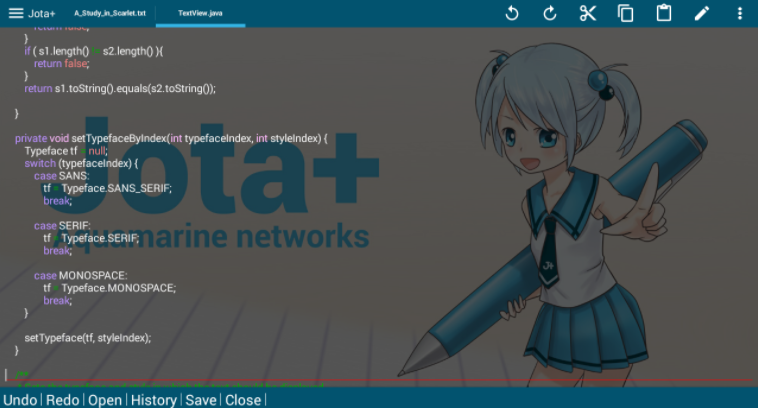Click the copy icon in top toolbar
This screenshot has height=408, width=758.
(625, 13)
